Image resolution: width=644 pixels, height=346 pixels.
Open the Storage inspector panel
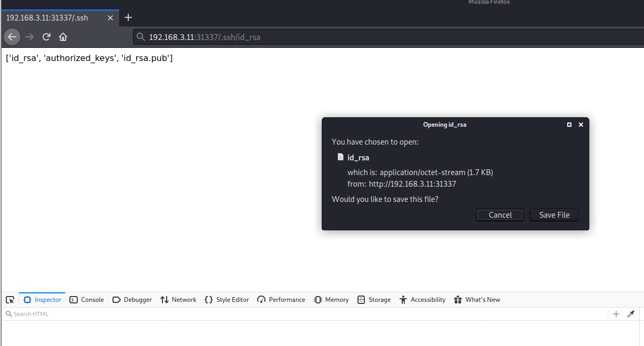(x=374, y=299)
